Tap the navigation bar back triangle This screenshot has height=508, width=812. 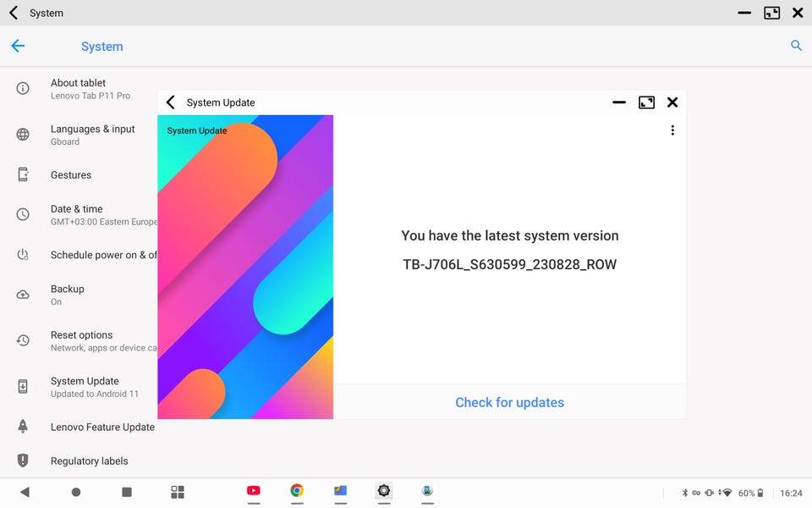click(x=25, y=492)
